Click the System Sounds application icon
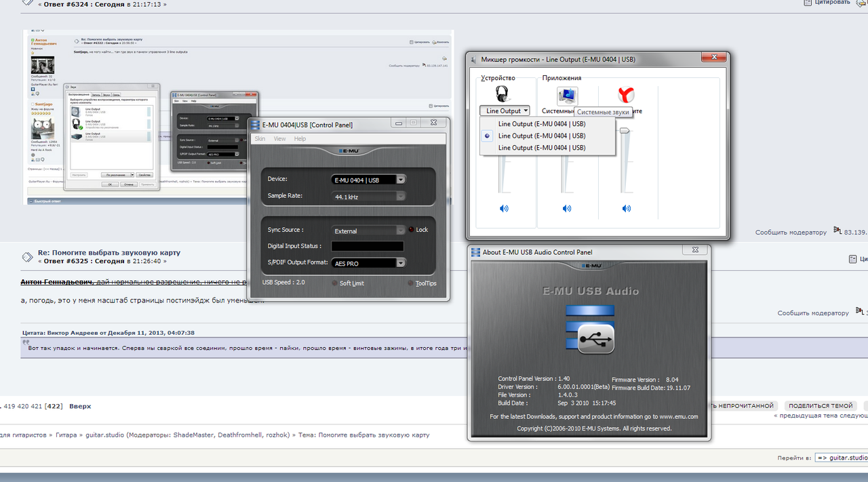Image resolution: width=868 pixels, height=482 pixels. (567, 95)
